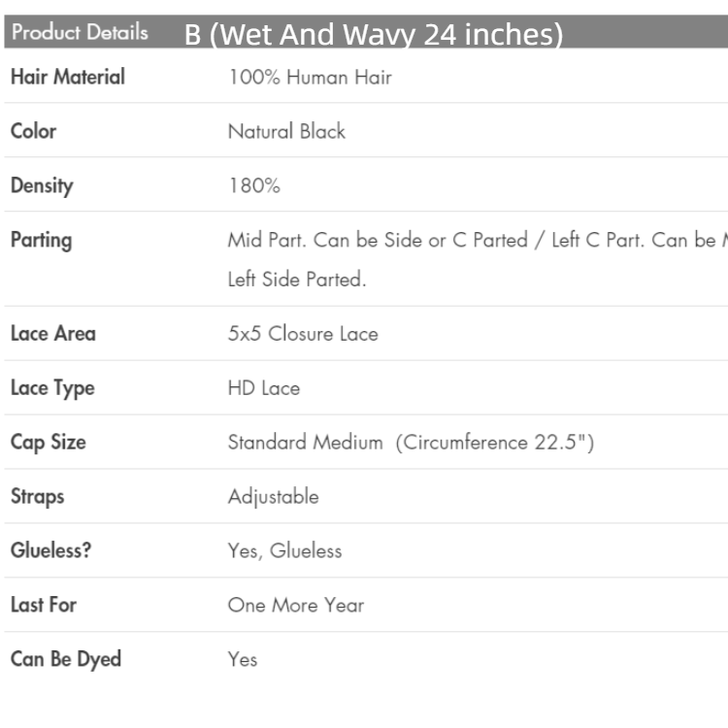Click the Product Details header tab
This screenshot has width=728, height=728.
click(x=80, y=32)
